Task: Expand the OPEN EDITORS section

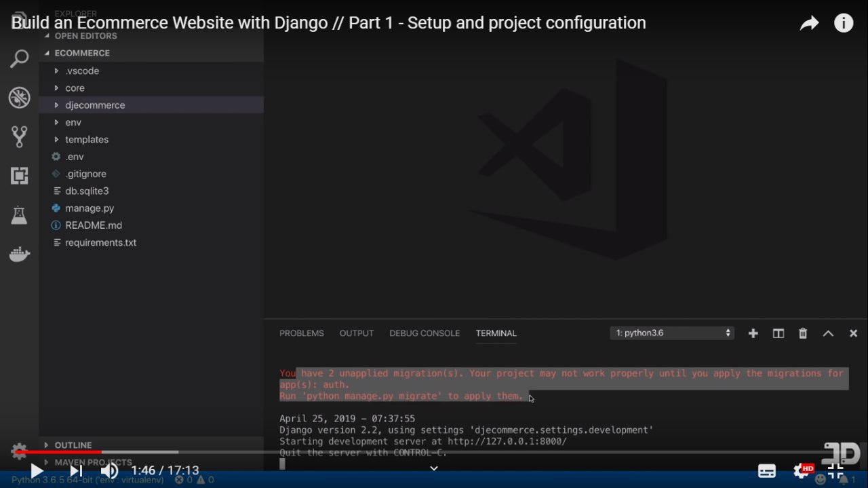Action: 151,36
